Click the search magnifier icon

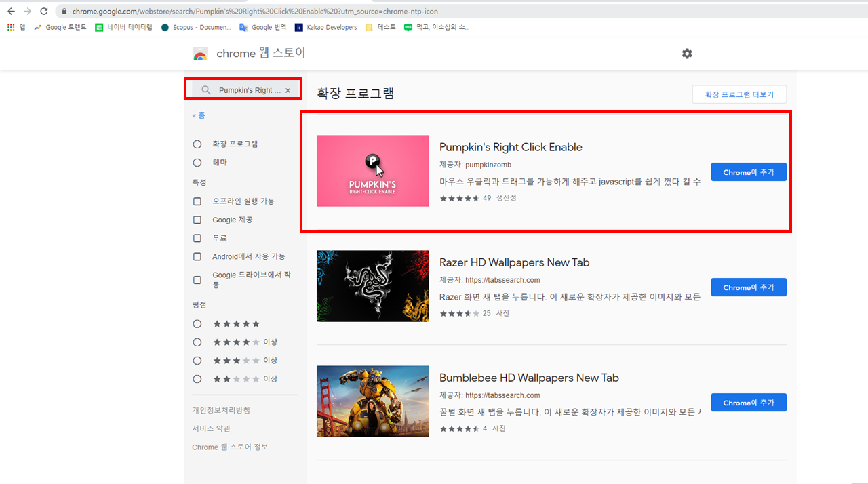tap(206, 90)
